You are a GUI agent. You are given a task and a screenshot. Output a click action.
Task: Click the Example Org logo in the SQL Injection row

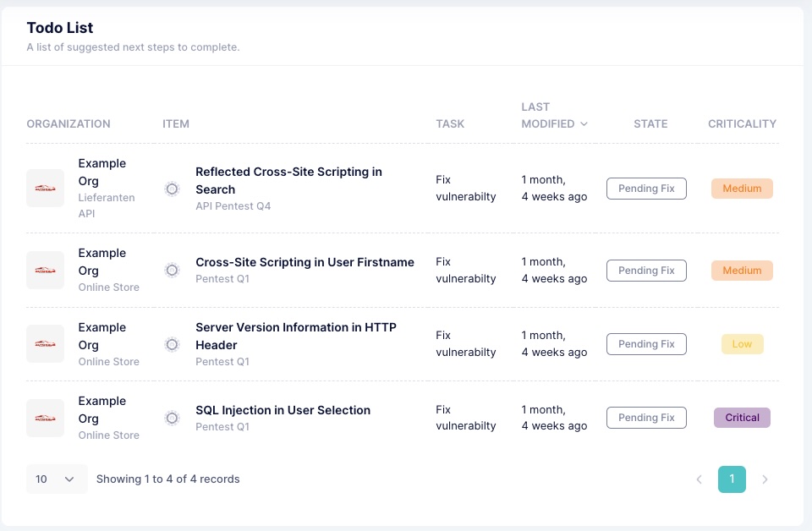coord(45,418)
